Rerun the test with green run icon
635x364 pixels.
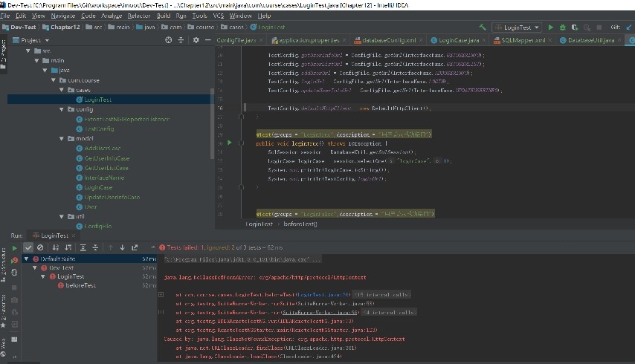pos(14,247)
